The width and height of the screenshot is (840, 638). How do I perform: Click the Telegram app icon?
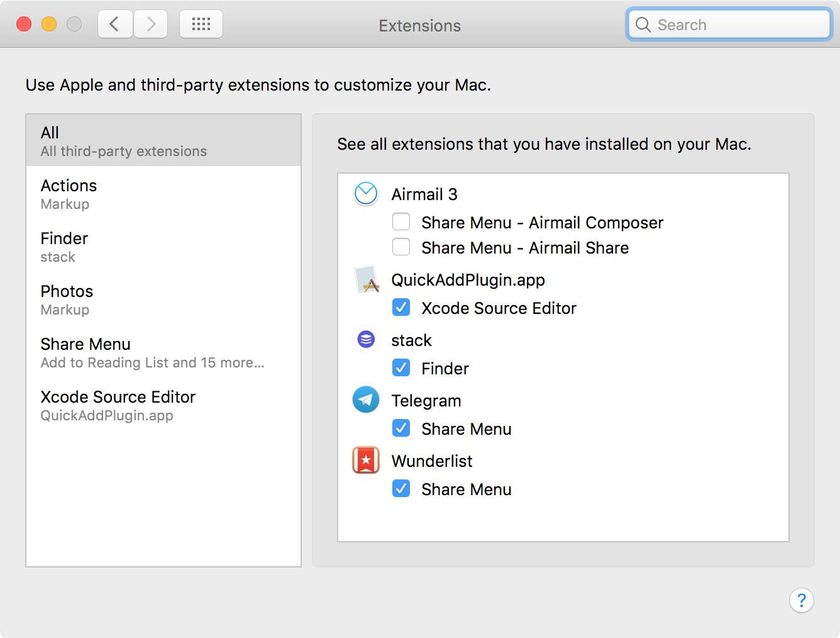(366, 400)
